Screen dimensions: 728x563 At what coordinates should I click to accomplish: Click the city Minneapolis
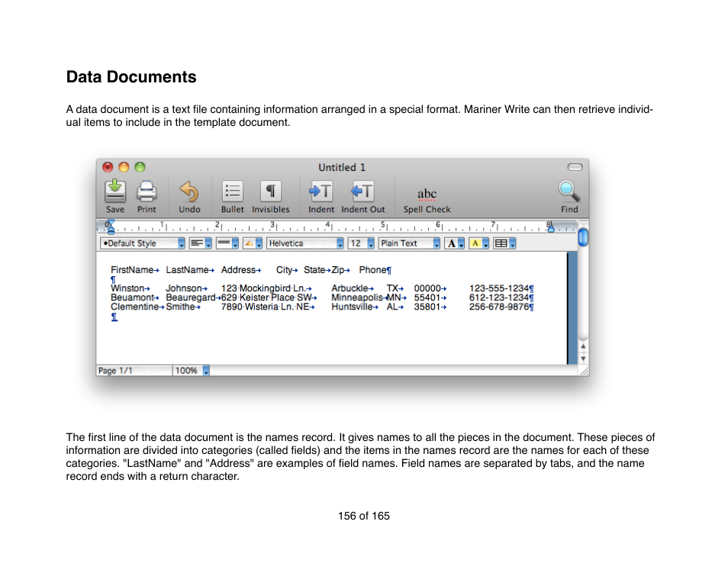coord(357,298)
